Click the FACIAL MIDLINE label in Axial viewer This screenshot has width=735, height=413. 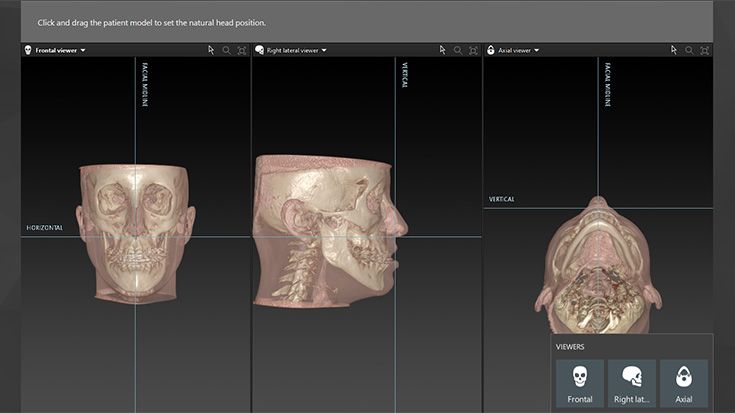608,84
